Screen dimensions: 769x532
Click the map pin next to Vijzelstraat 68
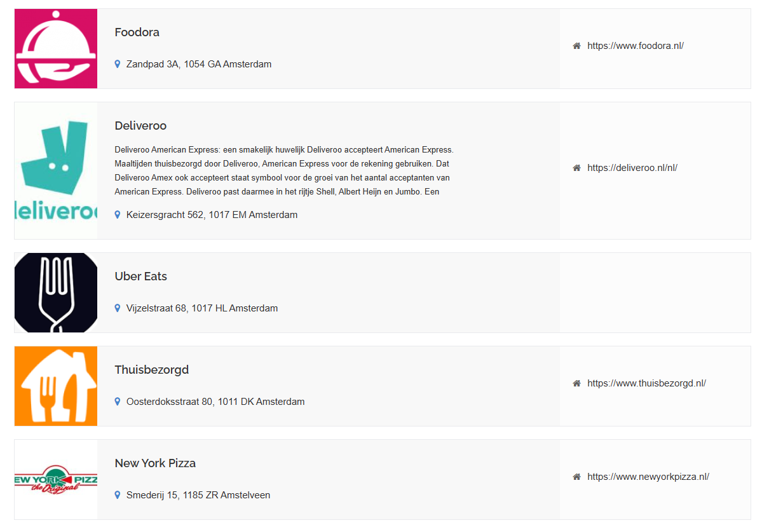[118, 308]
